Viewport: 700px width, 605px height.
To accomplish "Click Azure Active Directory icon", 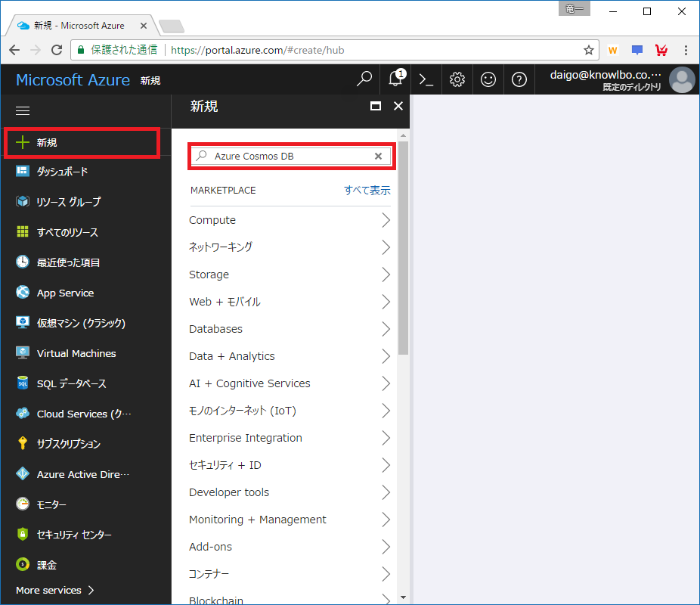I will coord(23,473).
